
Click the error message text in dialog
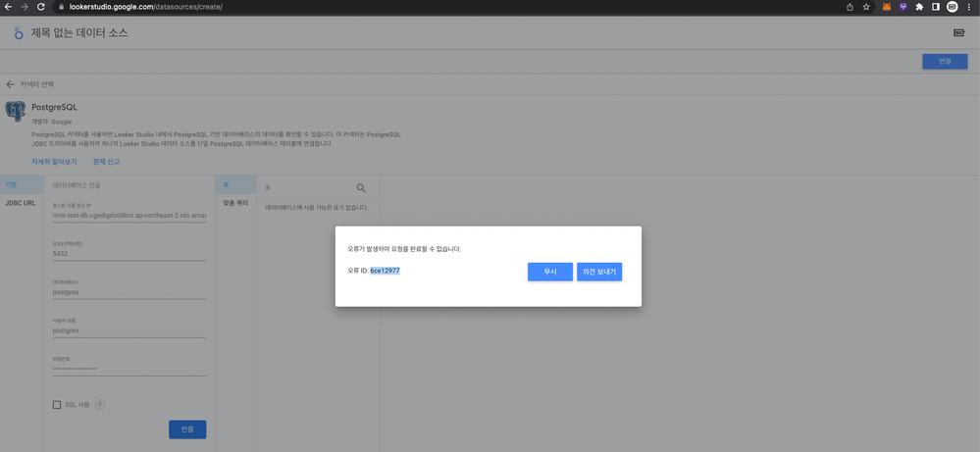[x=404, y=248]
